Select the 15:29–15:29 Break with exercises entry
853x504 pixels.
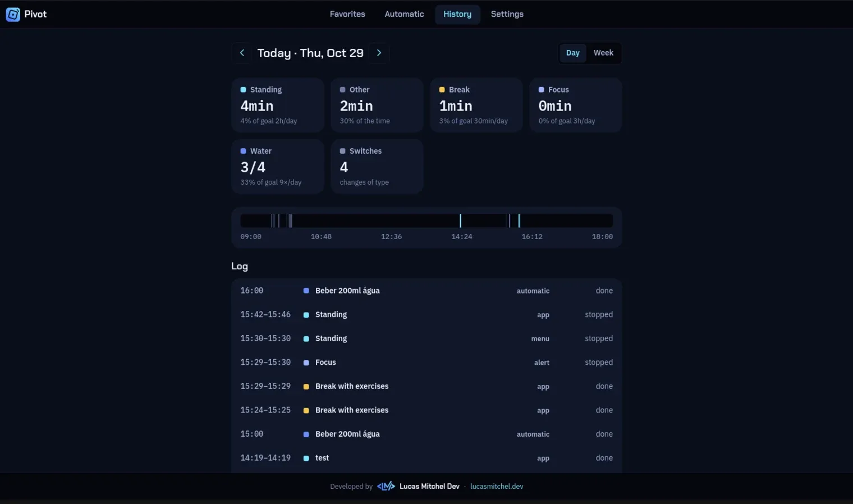pos(427,386)
